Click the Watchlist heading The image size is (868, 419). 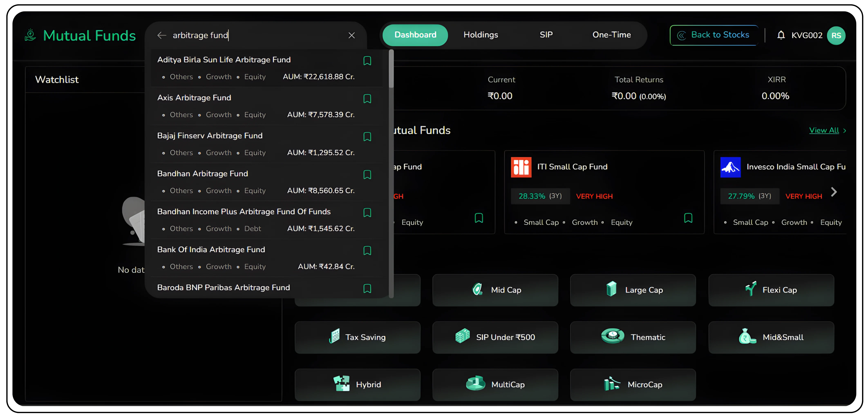(57, 80)
